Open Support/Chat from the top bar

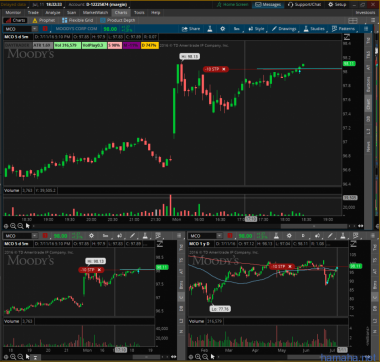coord(305,4)
